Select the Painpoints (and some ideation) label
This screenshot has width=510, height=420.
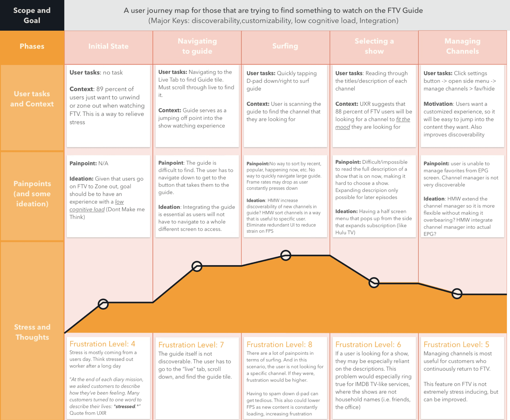(x=32, y=194)
